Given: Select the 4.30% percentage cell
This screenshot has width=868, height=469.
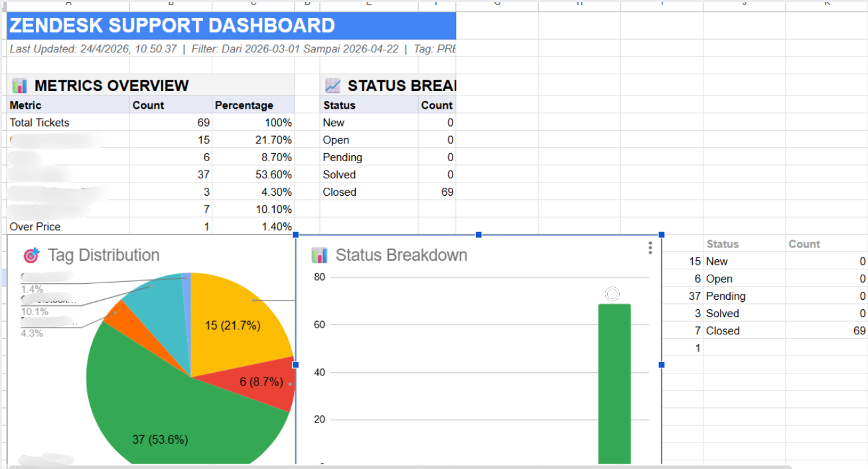Looking at the screenshot, I should [253, 192].
